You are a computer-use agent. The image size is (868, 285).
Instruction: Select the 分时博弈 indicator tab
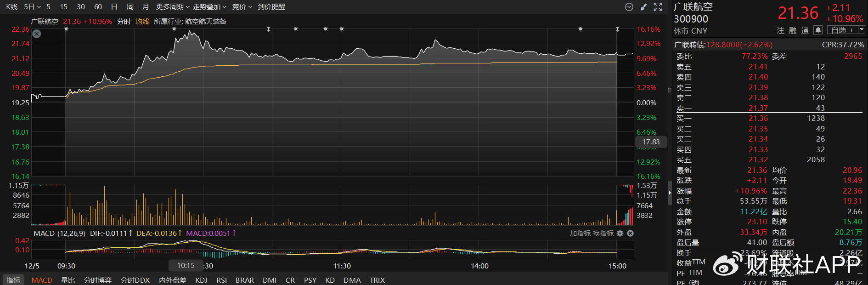pyautogui.click(x=98, y=280)
